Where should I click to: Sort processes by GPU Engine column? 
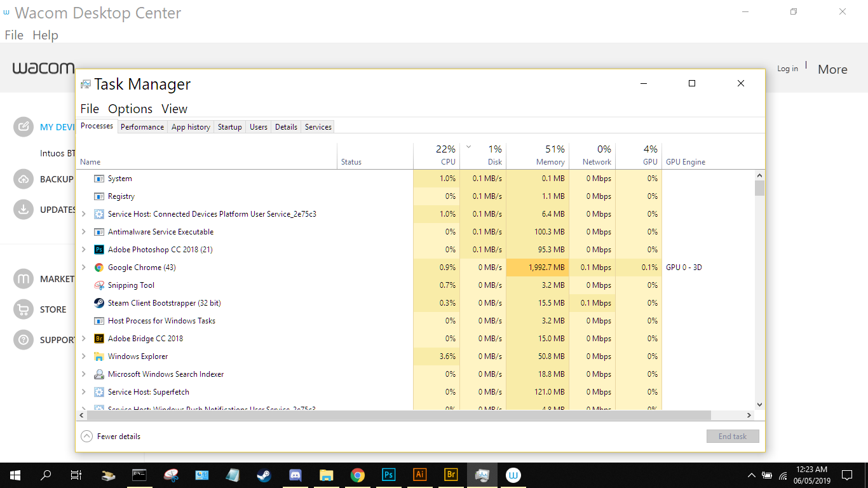pyautogui.click(x=707, y=156)
